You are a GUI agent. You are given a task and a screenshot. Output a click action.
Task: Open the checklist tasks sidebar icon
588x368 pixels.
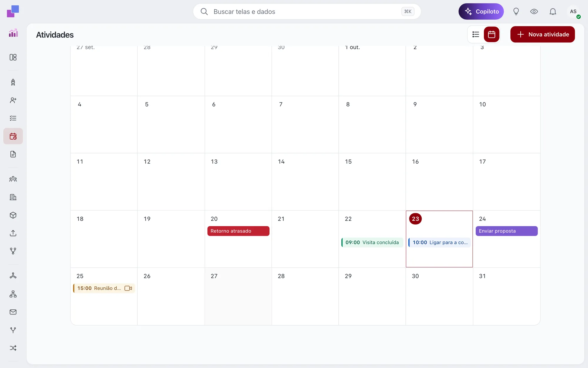click(x=13, y=118)
